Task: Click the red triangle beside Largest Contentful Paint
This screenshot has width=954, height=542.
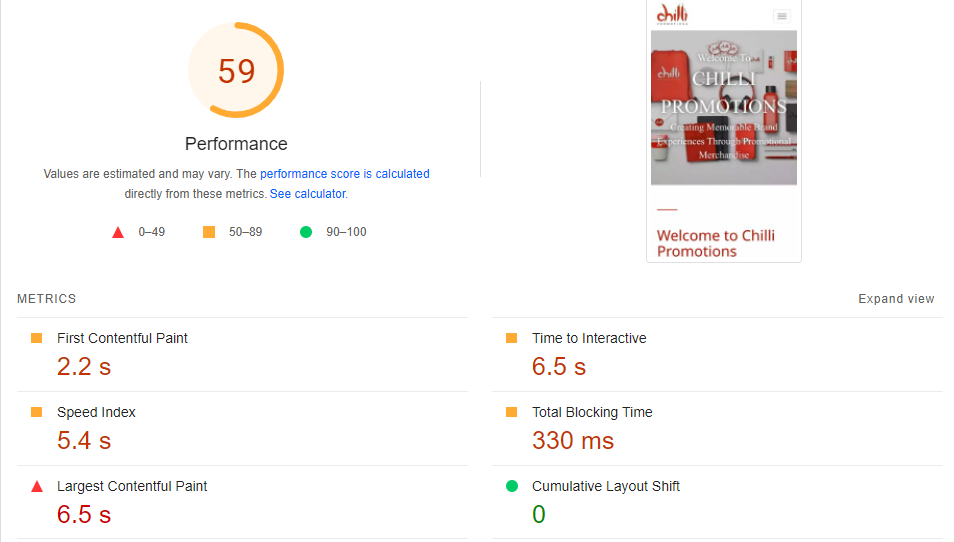Action: click(x=37, y=487)
